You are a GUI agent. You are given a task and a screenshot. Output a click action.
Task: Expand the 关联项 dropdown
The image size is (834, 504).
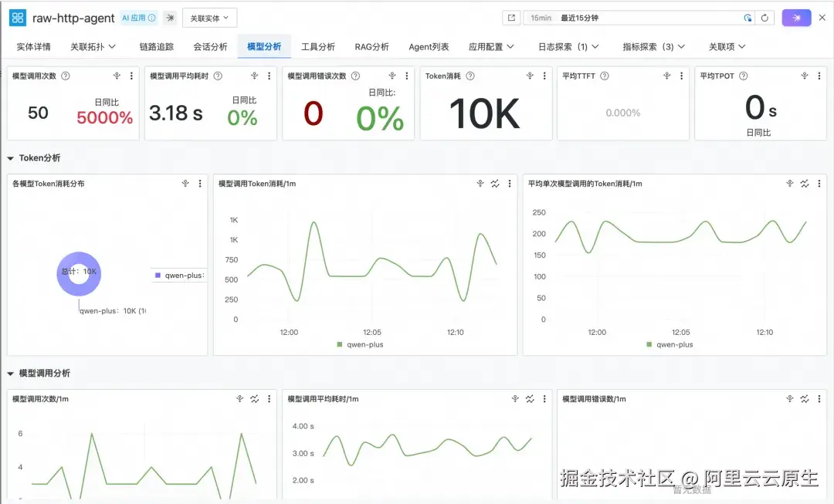tap(727, 47)
